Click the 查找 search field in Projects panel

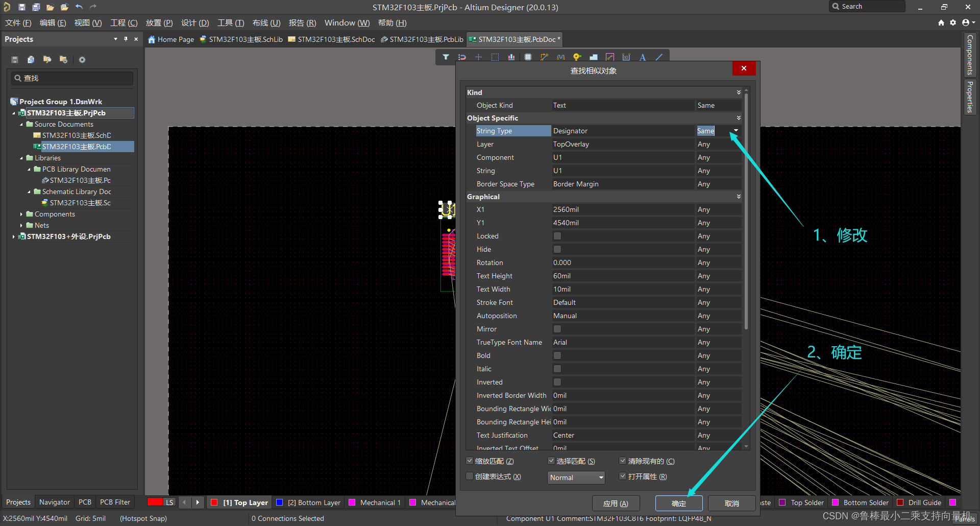tap(72, 78)
